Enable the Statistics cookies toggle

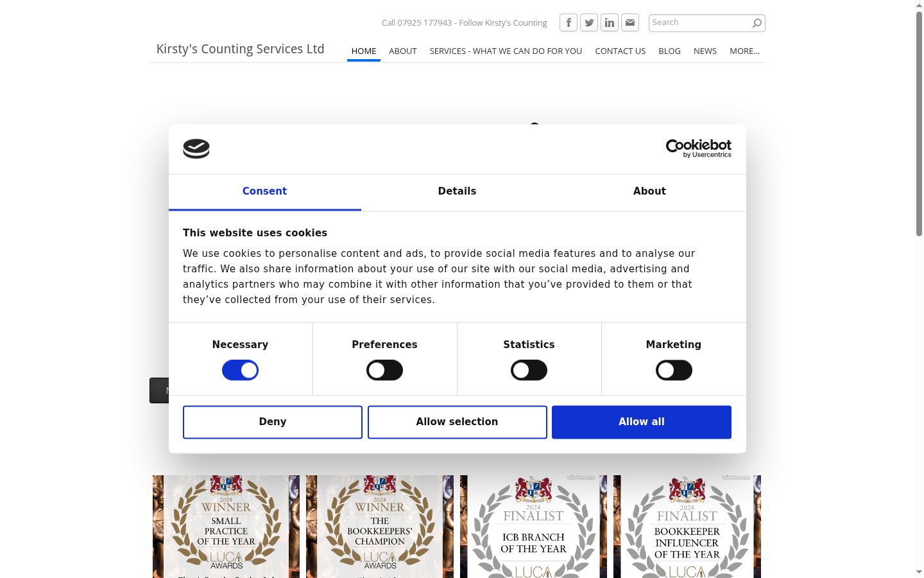[x=529, y=370]
